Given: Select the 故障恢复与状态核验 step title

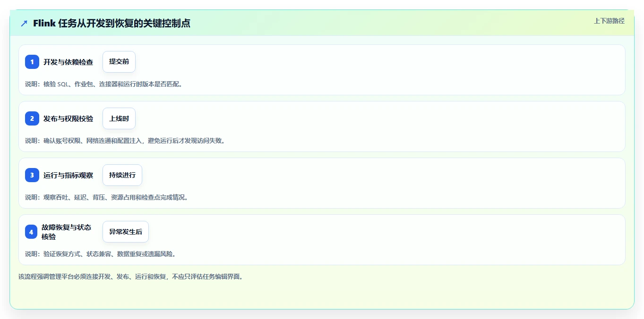Looking at the screenshot, I should pos(66,232).
